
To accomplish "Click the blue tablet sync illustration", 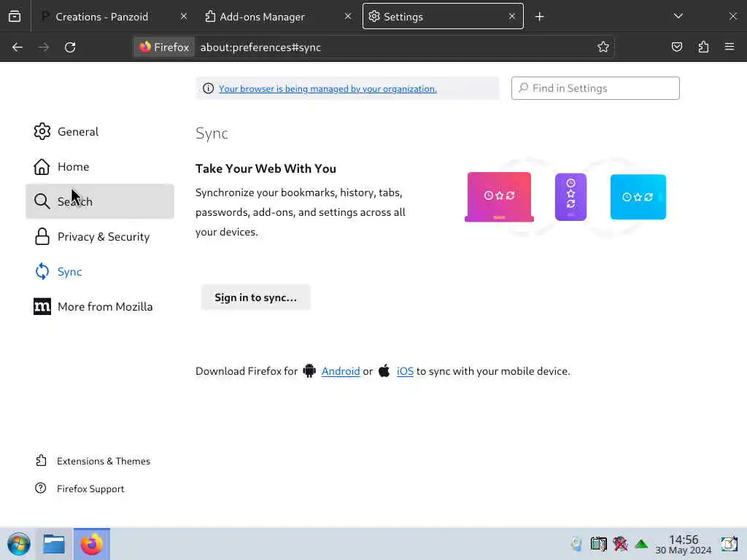I will tap(638, 197).
